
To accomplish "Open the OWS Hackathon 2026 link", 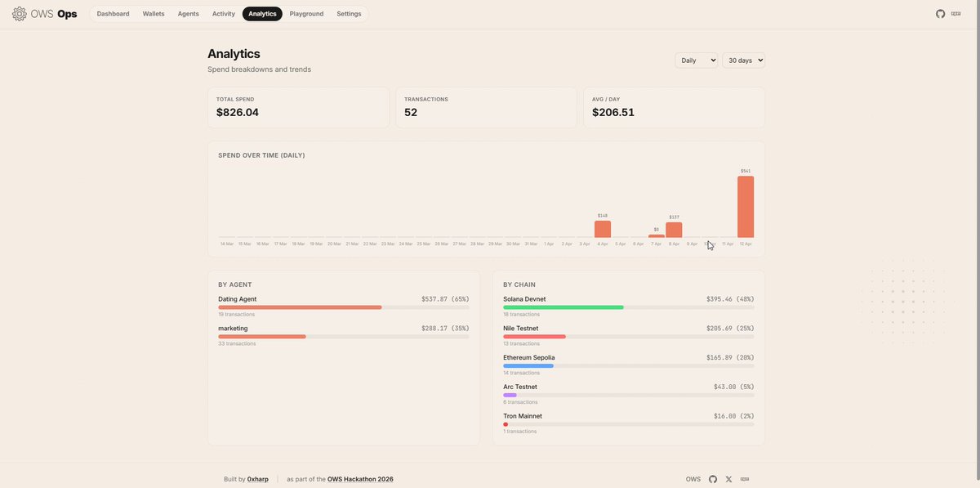I will 360,479.
